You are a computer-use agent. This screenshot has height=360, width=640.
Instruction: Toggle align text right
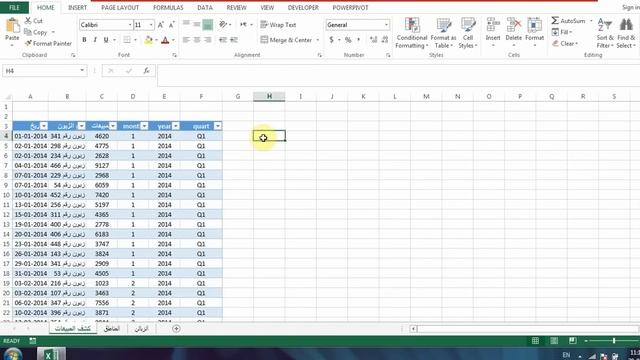click(x=208, y=40)
